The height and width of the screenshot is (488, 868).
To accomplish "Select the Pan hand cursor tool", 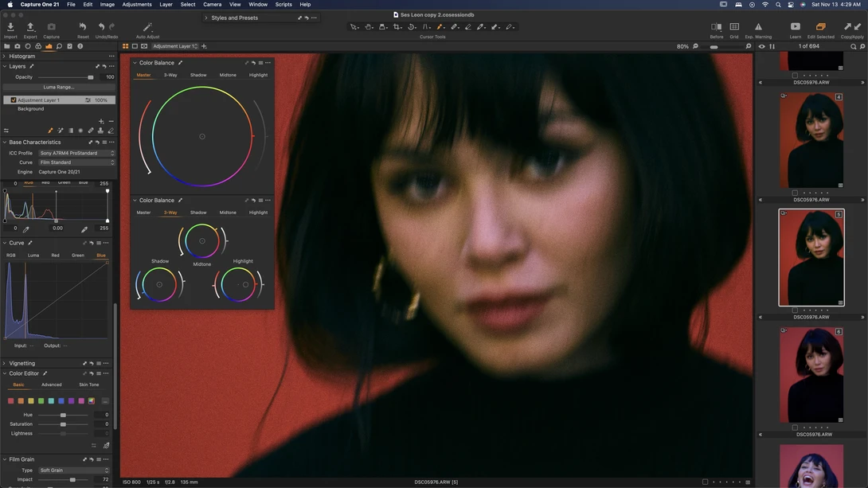I will (368, 26).
